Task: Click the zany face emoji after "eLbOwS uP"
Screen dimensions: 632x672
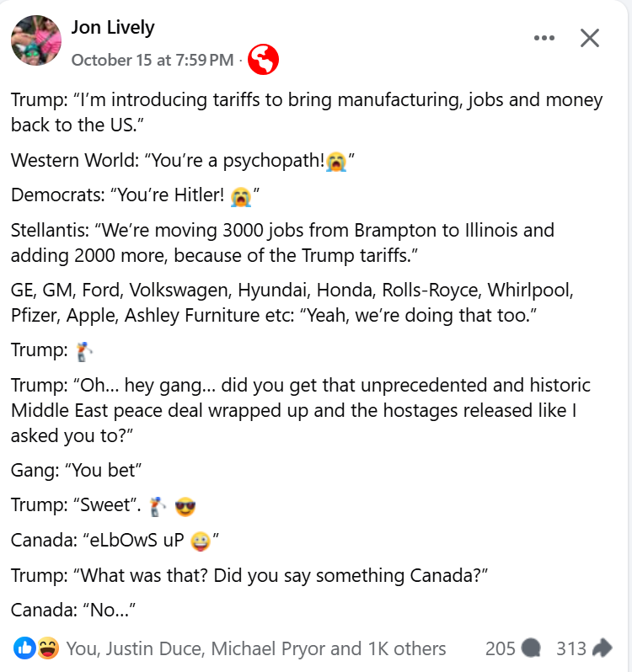Action: 200,541
